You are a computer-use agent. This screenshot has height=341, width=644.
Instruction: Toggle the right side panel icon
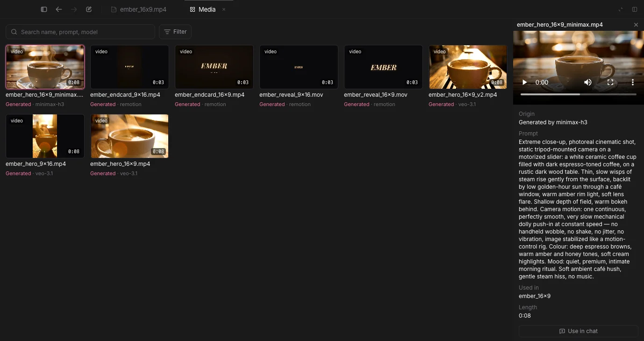tap(635, 9)
